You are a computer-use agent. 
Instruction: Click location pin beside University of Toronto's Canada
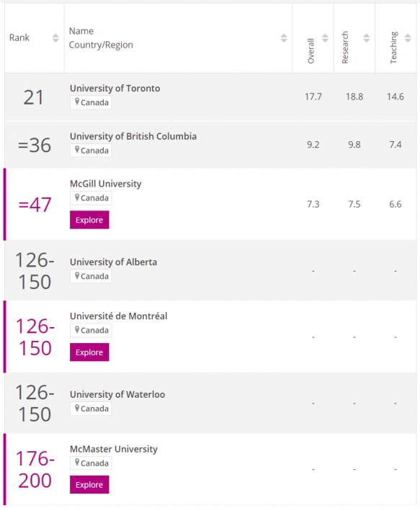coord(77,102)
